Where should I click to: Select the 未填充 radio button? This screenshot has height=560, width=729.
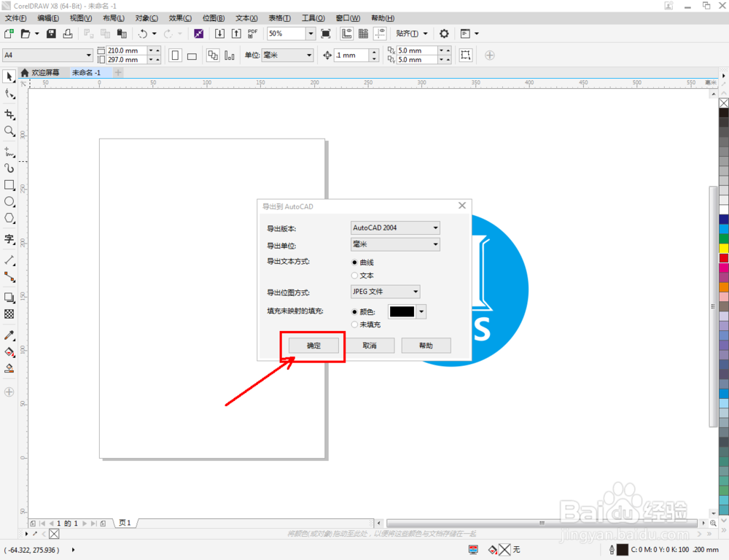[x=354, y=324]
